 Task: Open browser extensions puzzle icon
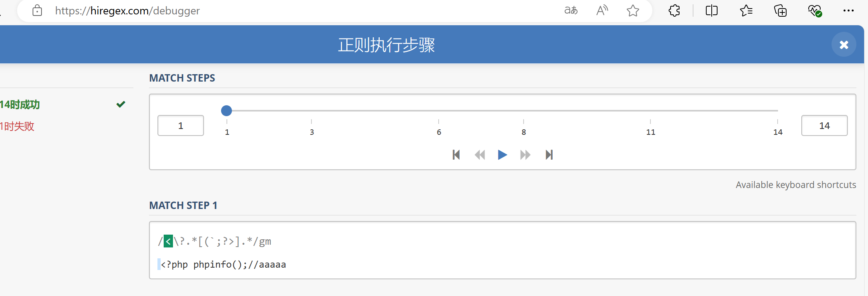pyautogui.click(x=674, y=10)
